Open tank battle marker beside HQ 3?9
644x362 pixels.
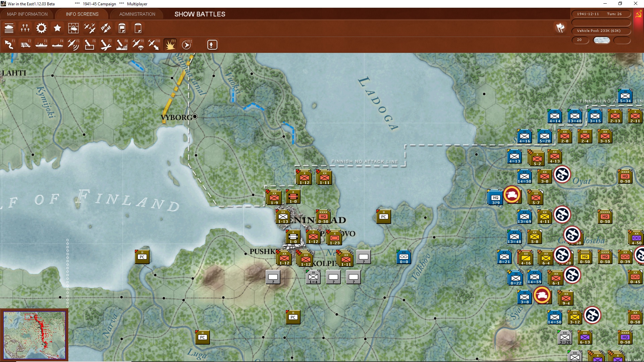click(512, 194)
